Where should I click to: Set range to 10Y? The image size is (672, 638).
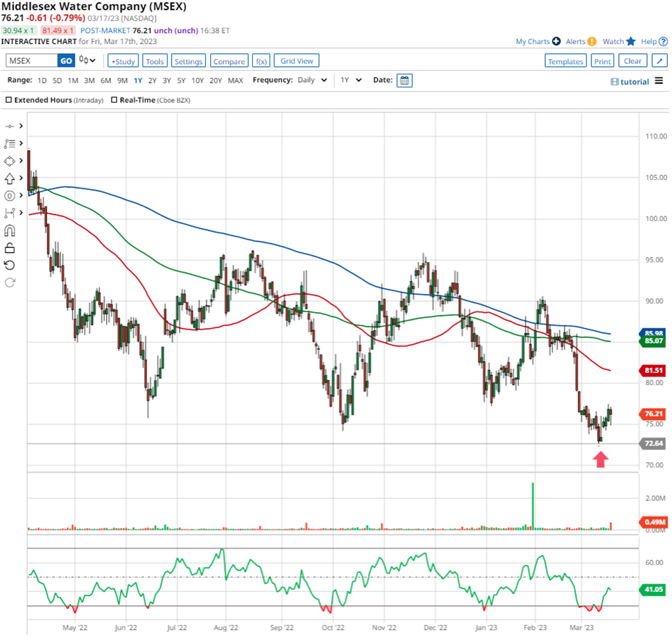click(x=198, y=81)
